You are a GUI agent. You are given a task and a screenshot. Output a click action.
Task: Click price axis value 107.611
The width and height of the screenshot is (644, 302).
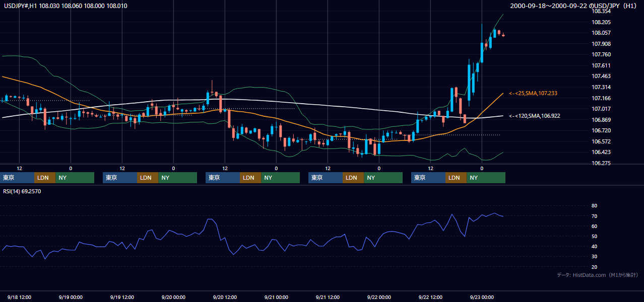pos(602,65)
